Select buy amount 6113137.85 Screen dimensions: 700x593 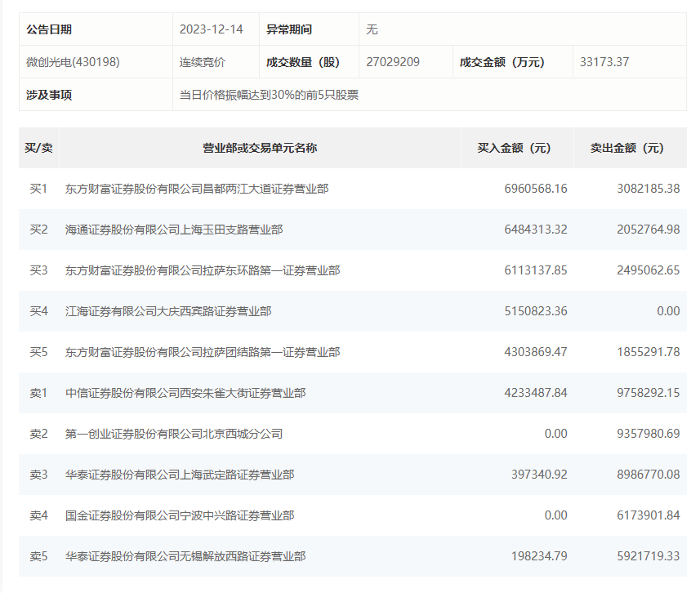[x=536, y=270]
